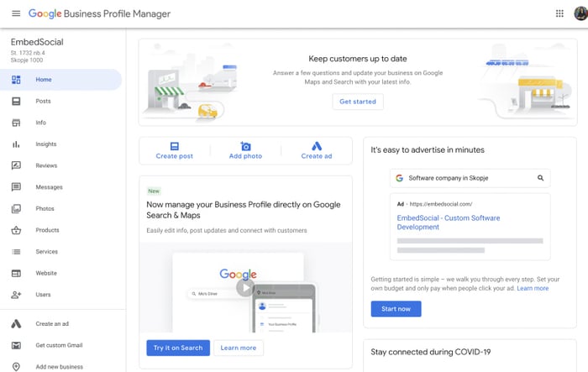The image size is (588, 372).
Task: Click Create an ad text in sidebar
Action: click(52, 323)
